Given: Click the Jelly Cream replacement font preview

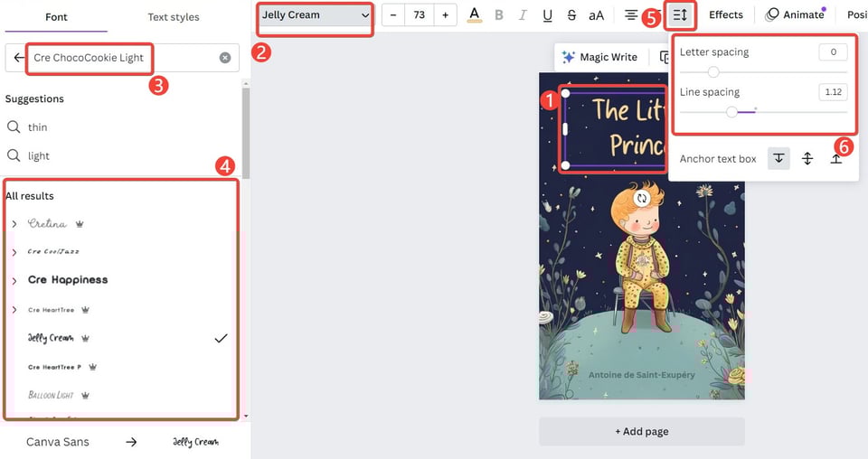Looking at the screenshot, I should pos(195,442).
